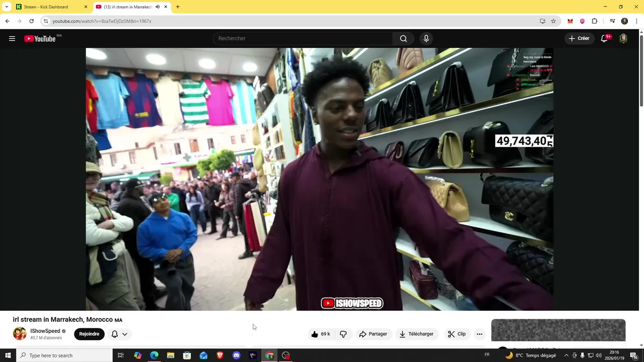View site information icon in address bar

pyautogui.click(x=46, y=21)
